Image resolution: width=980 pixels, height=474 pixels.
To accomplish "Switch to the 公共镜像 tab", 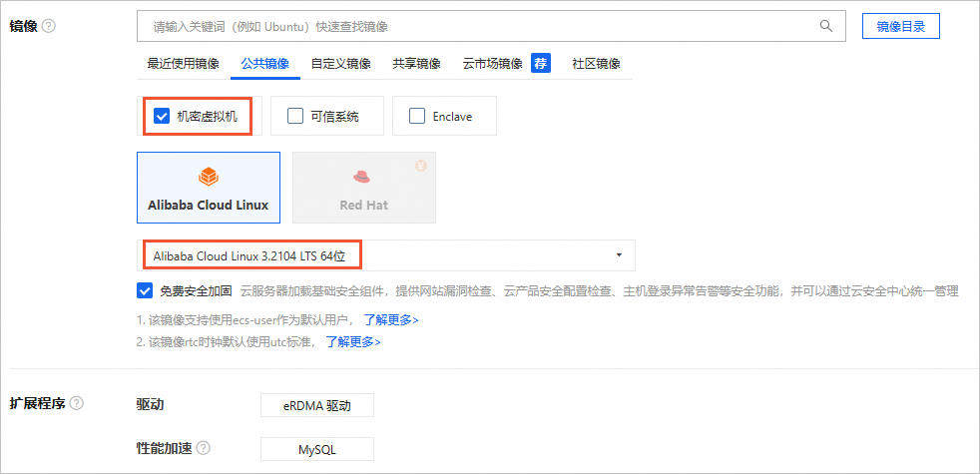I will coord(265,64).
